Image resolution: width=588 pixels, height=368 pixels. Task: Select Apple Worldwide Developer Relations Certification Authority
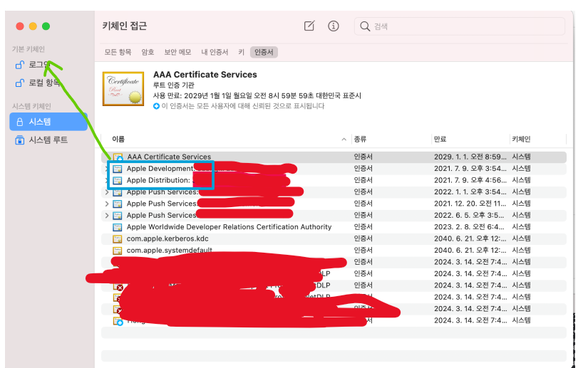[x=334, y=227]
